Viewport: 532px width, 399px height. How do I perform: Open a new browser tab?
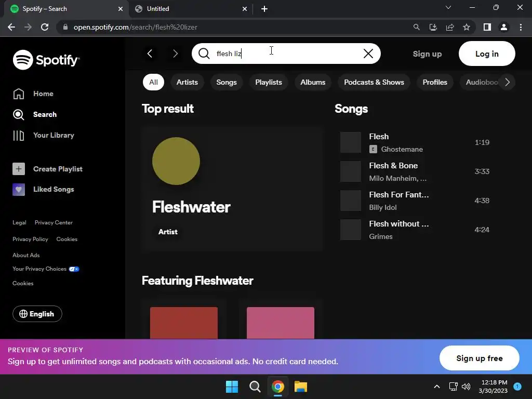264,9
